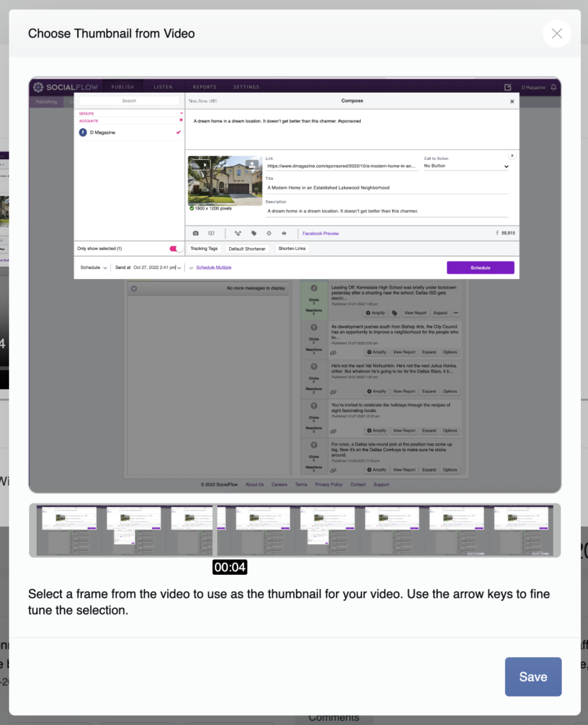Click REPORTS tab in SocialFlow preview
Screen dimensions: 588x725
[x=204, y=87]
